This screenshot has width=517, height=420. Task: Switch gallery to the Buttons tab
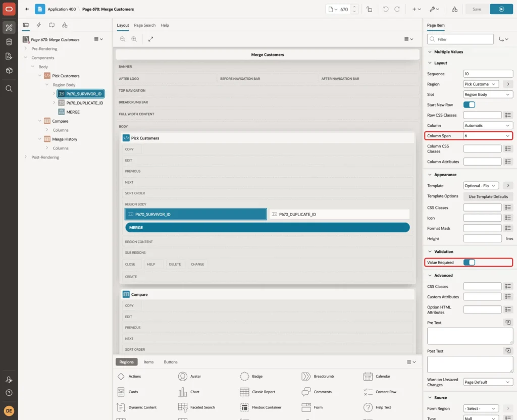tap(171, 362)
